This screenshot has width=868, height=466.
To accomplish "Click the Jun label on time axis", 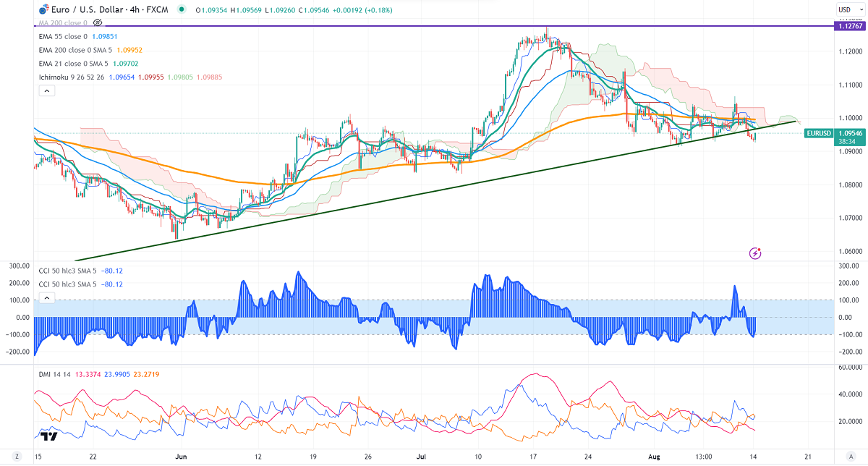I will coord(181,457).
